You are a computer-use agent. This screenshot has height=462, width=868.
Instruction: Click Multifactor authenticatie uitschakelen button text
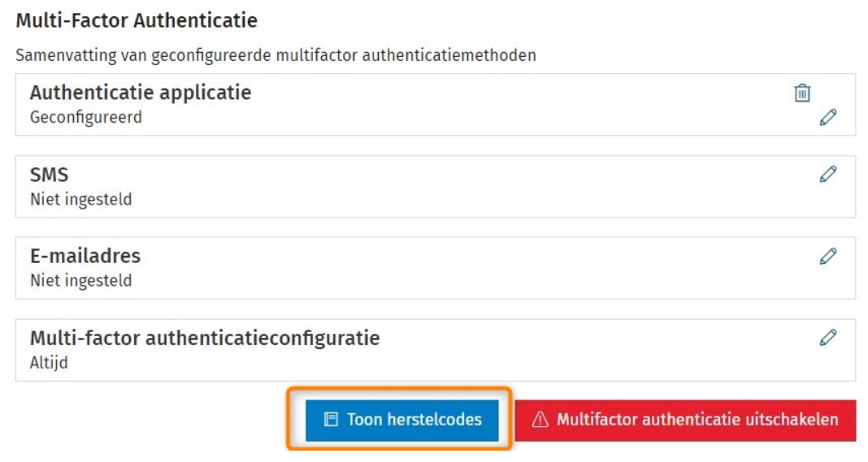(697, 420)
